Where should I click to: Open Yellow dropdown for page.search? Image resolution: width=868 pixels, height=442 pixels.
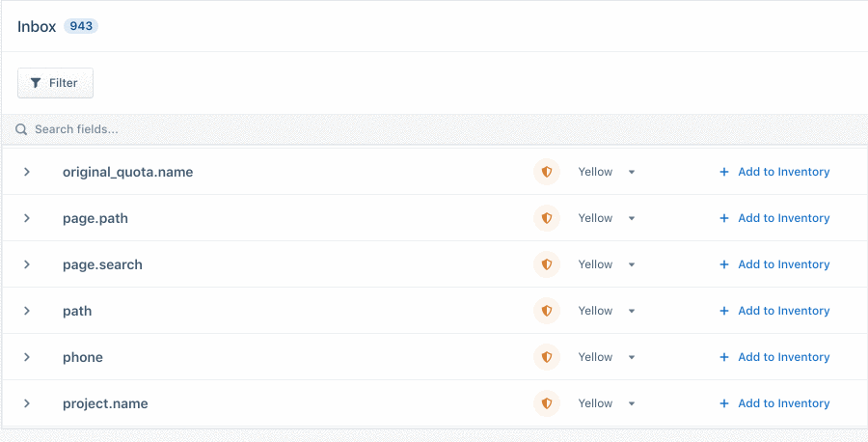[607, 264]
